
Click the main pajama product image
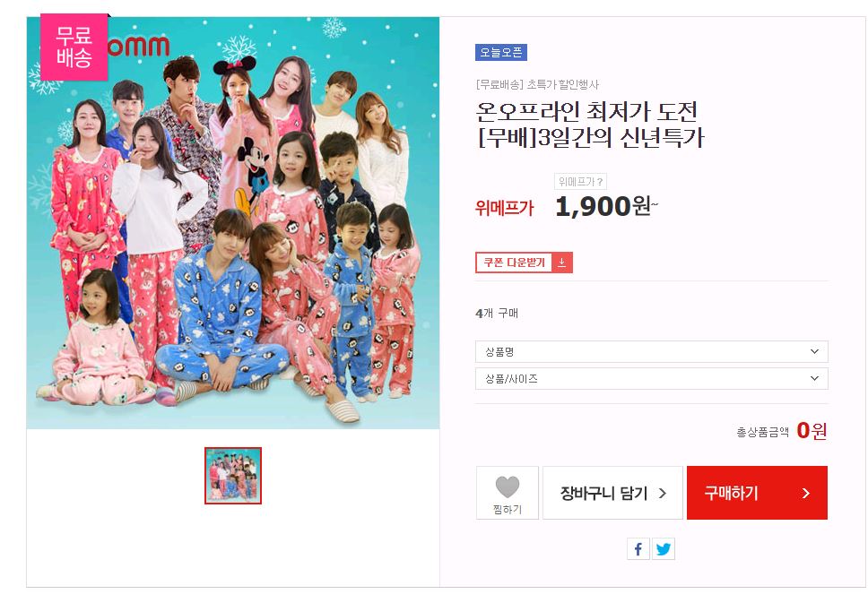pyautogui.click(x=233, y=223)
